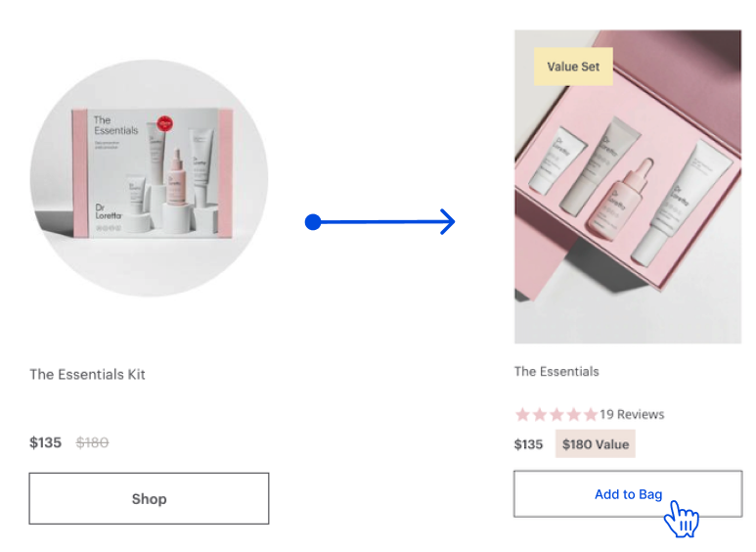Open The Essentials Kit title link
Viewport: 756px width, 552px height.
pyautogui.click(x=87, y=375)
